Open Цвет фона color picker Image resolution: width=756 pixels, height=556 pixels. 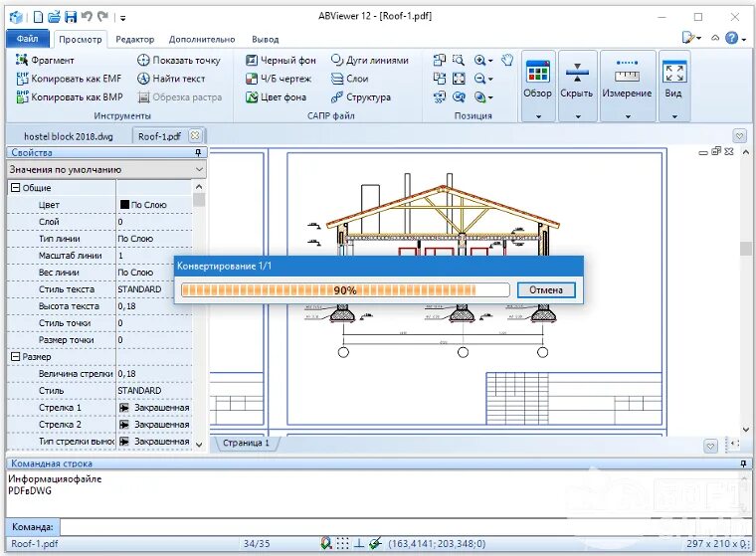tap(276, 96)
